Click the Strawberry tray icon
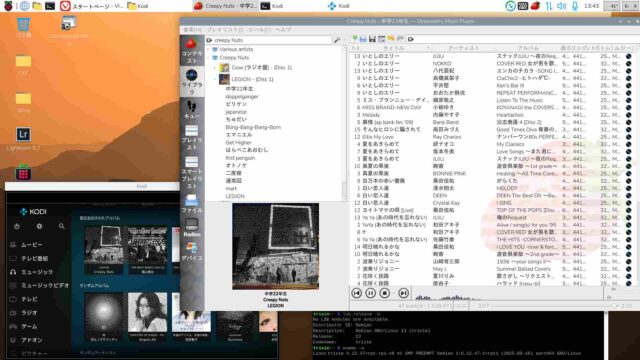This screenshot has width=640, height=360. point(535,6)
